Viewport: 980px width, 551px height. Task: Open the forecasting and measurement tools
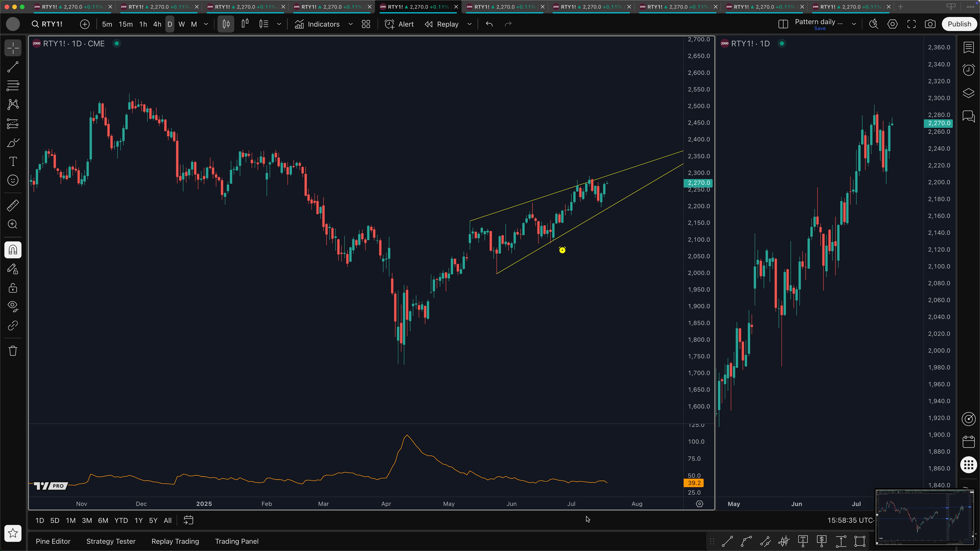[13, 123]
